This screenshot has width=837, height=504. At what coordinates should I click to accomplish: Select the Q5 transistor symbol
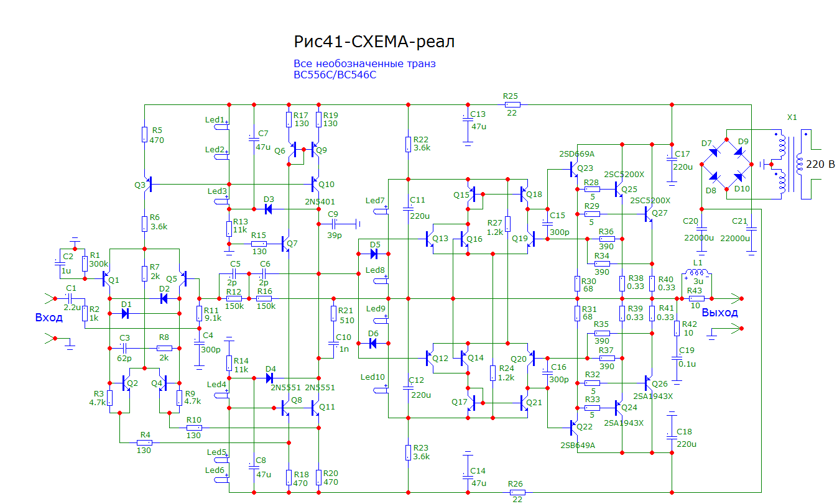pos(183,279)
